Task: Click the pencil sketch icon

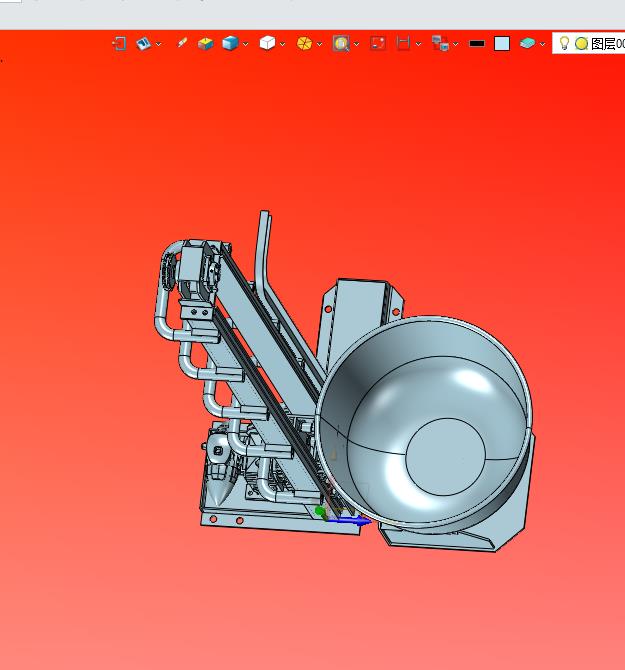Action: (182, 43)
